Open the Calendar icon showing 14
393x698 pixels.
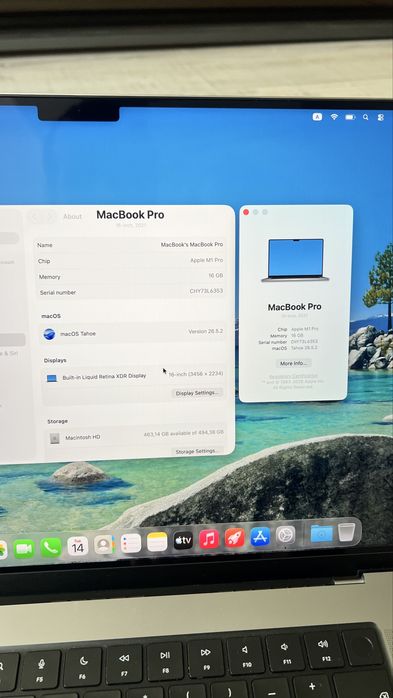tap(78, 546)
